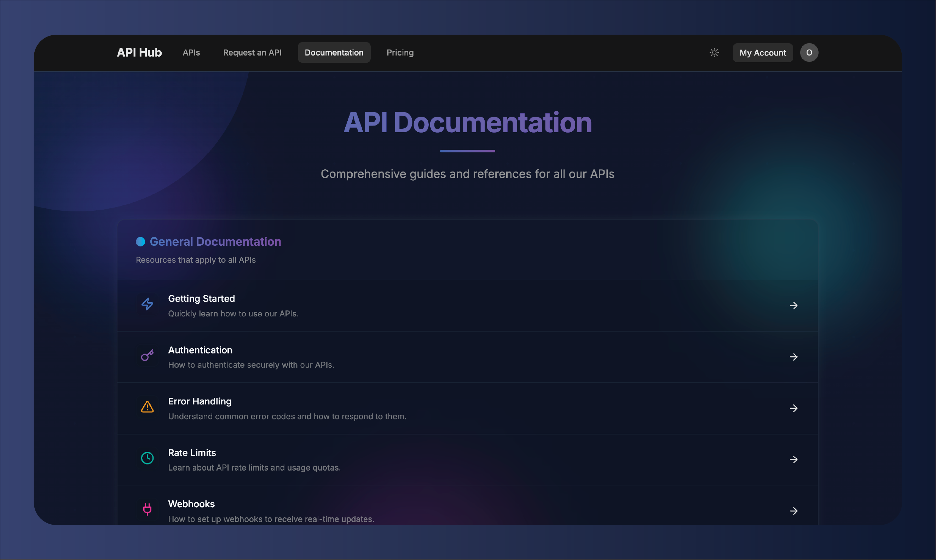Open the user avatar circle
Screen dimensions: 936x560
(809, 53)
